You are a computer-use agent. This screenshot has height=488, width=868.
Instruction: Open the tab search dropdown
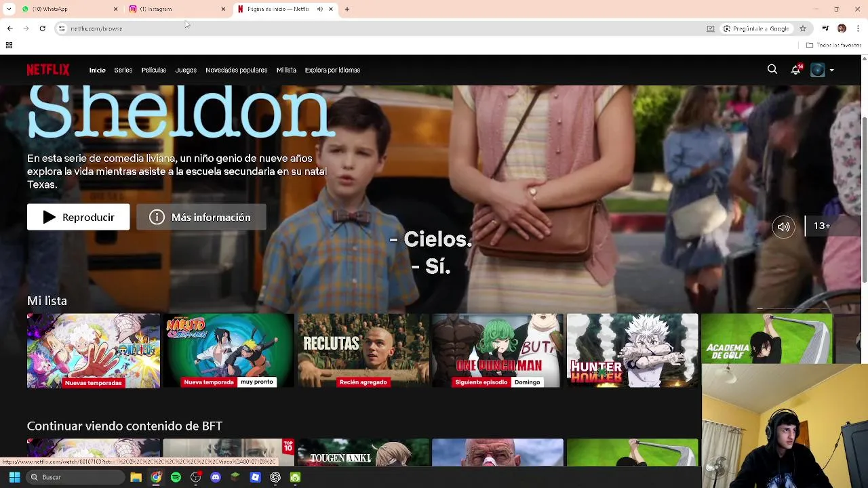9,9
